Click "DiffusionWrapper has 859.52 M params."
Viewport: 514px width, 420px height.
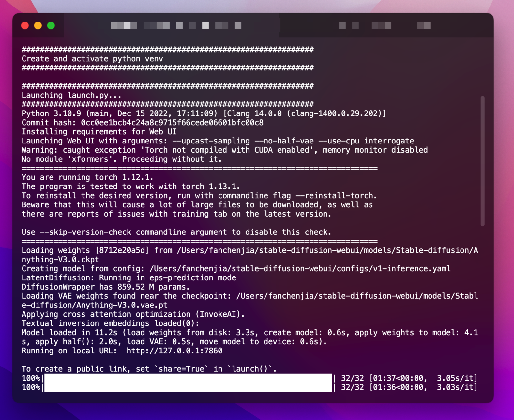click(x=106, y=287)
